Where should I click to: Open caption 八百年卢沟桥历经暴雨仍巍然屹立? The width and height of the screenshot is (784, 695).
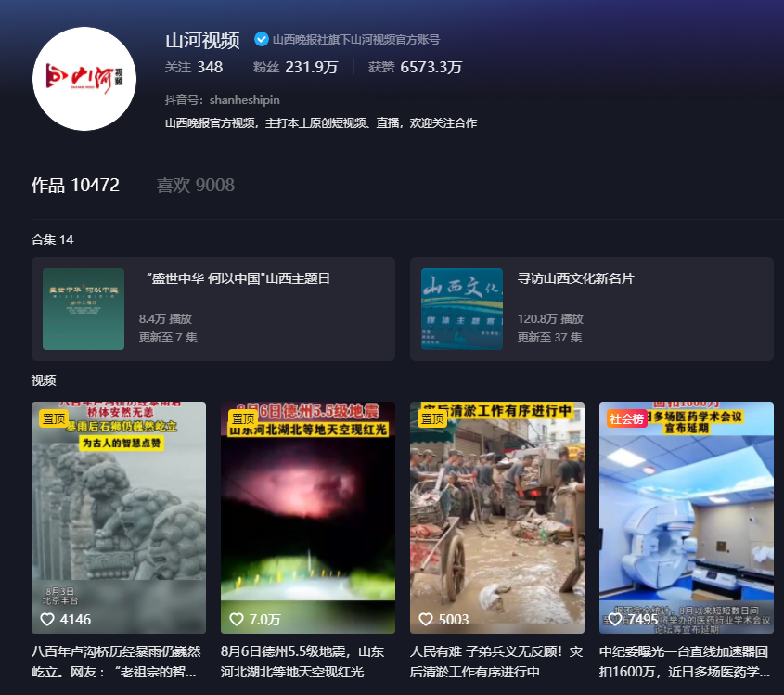tap(117, 662)
